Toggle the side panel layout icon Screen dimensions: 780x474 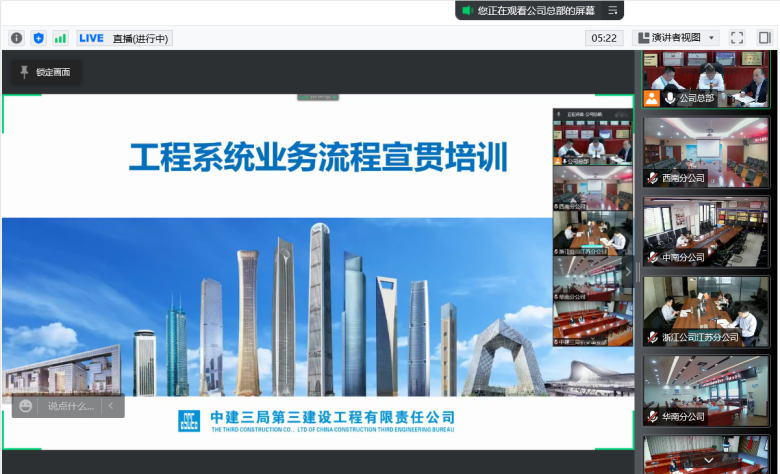[764, 38]
